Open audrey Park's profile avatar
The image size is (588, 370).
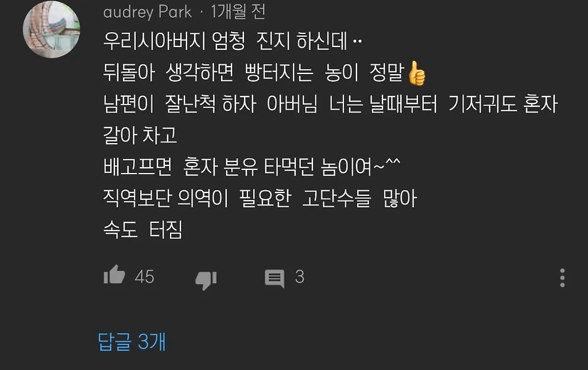coord(51,30)
